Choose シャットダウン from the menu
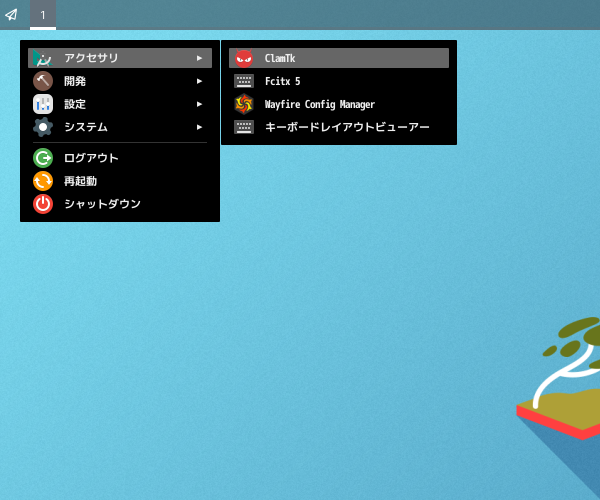600x500 pixels. tap(120, 204)
